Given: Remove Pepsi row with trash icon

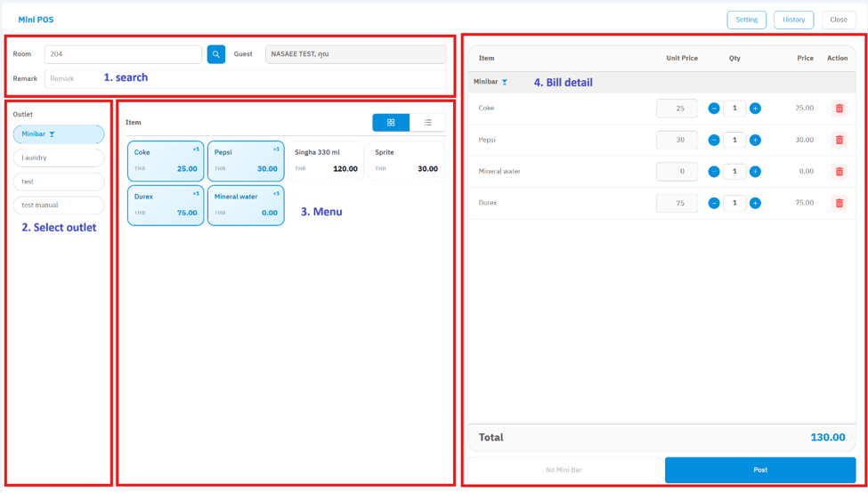Looking at the screenshot, I should click(840, 140).
